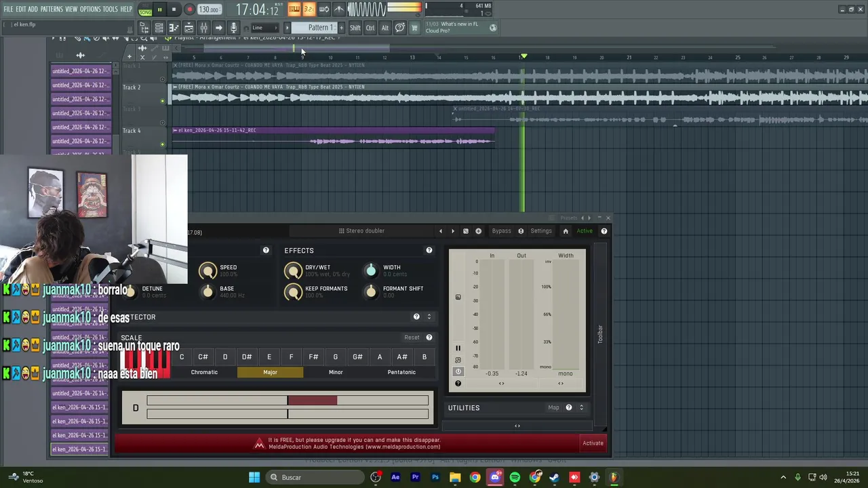
Task: Expand the UTILITIES section arrows
Action: [x=581, y=408]
